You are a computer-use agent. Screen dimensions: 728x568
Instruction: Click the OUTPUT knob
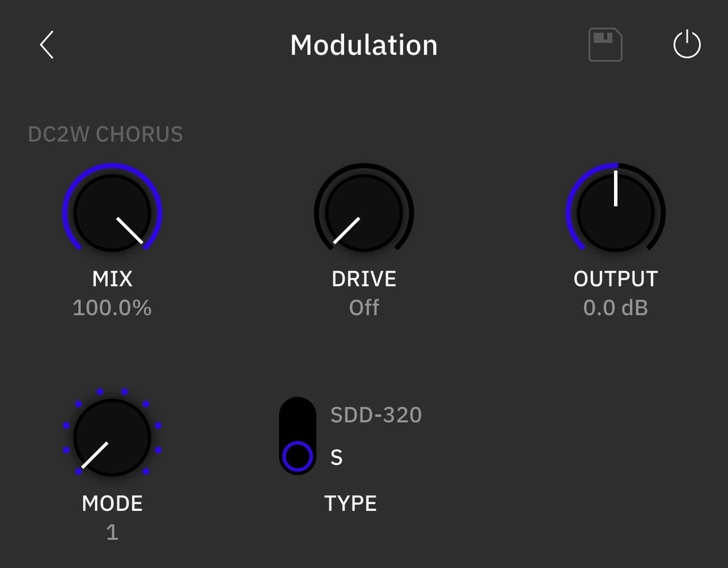[615, 212]
